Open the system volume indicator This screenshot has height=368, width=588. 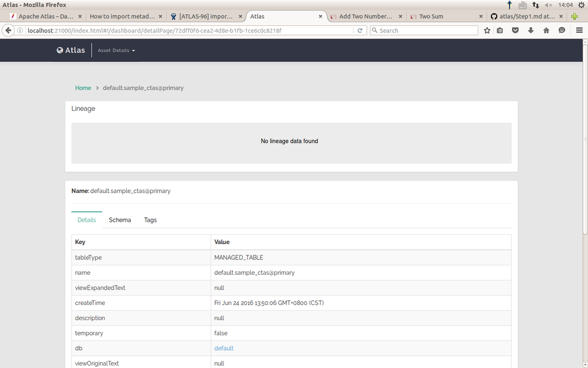pos(549,5)
